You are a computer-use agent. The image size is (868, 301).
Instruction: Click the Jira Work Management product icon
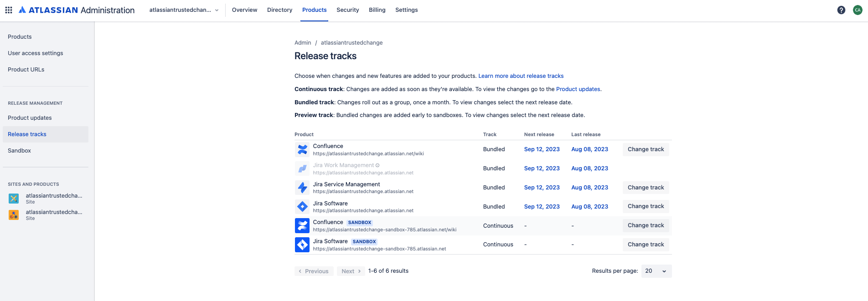point(302,168)
